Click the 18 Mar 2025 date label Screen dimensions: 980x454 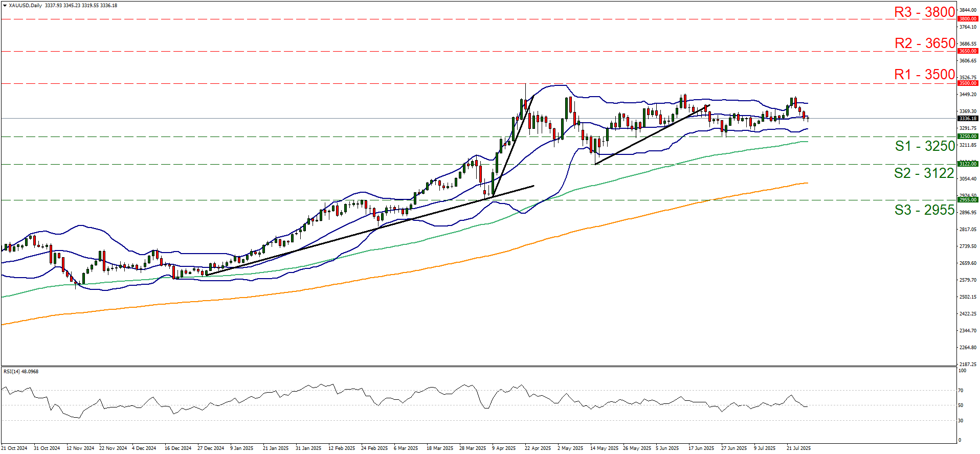pyautogui.click(x=440, y=448)
